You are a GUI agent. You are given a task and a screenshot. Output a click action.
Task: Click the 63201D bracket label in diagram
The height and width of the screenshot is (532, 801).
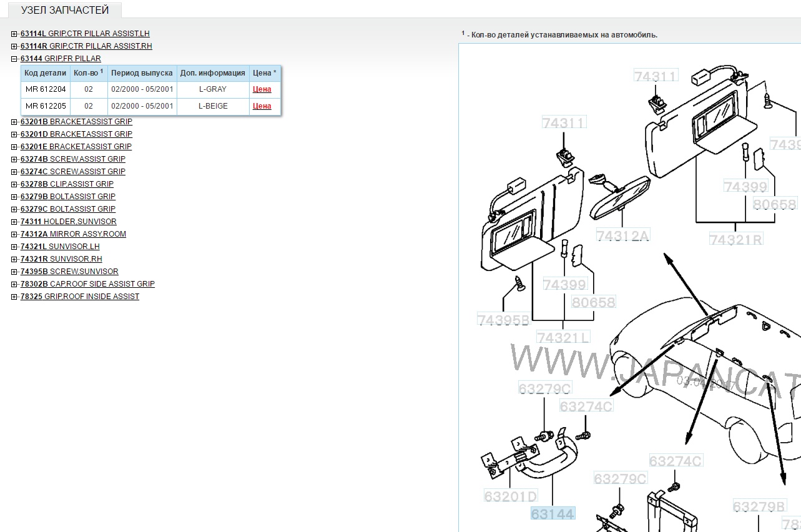(x=511, y=496)
